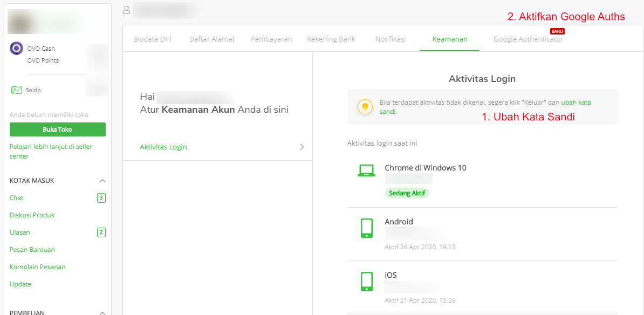Click the user profile icon above the tabs

point(126,10)
